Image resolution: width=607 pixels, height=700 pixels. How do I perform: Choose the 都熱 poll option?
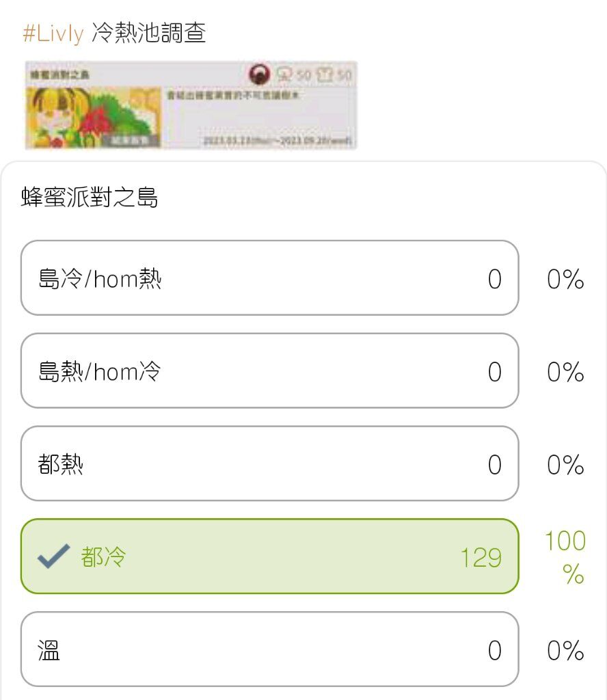269,463
